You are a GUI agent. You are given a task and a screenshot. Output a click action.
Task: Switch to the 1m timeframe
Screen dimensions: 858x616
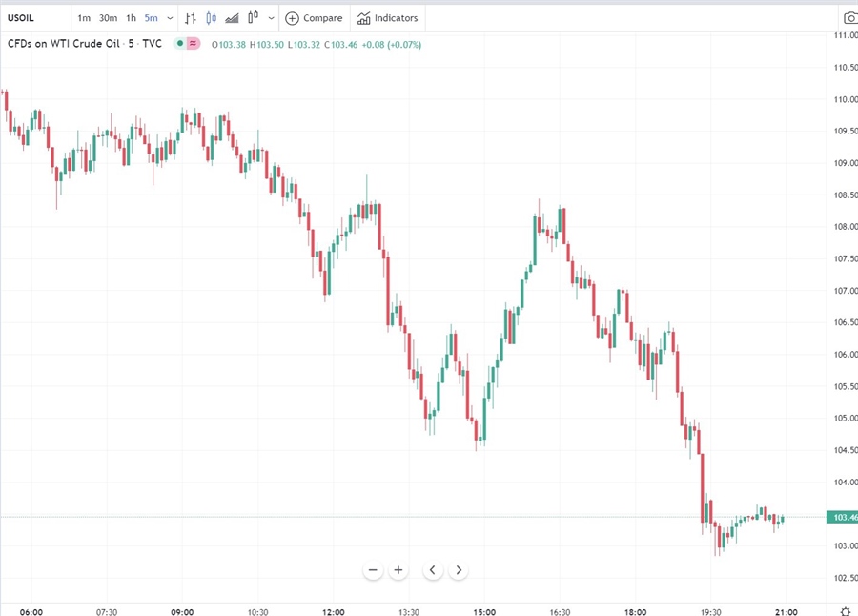84,18
